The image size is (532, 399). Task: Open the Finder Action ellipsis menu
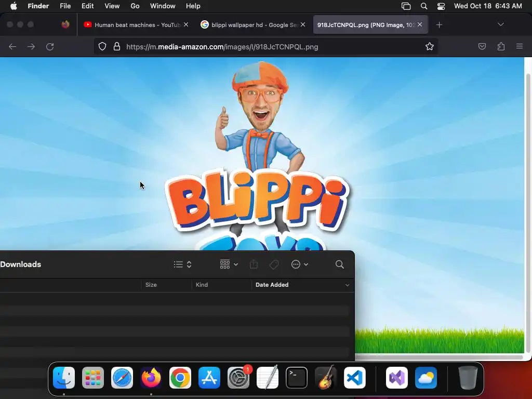(300, 264)
